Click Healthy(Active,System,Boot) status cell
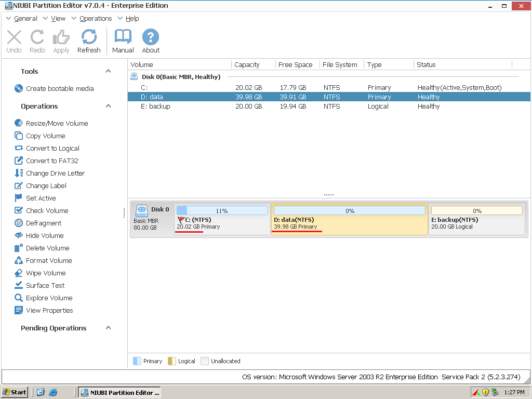The width and height of the screenshot is (532, 399). 459,87
